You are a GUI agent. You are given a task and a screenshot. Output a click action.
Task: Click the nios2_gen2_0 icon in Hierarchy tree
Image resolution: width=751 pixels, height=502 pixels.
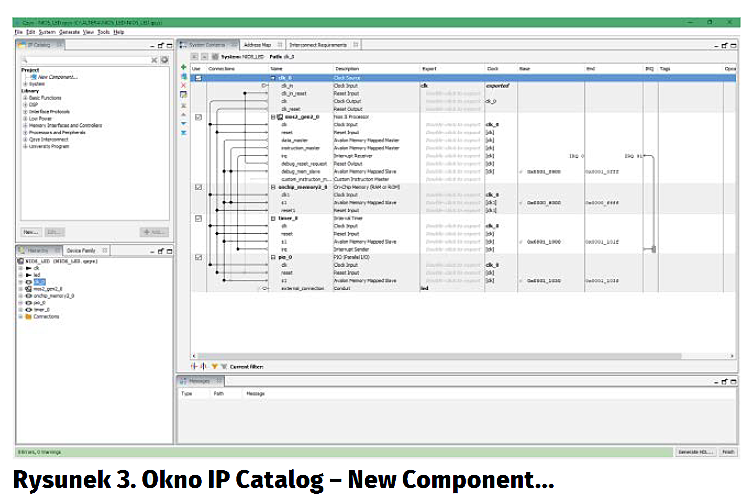click(x=29, y=289)
